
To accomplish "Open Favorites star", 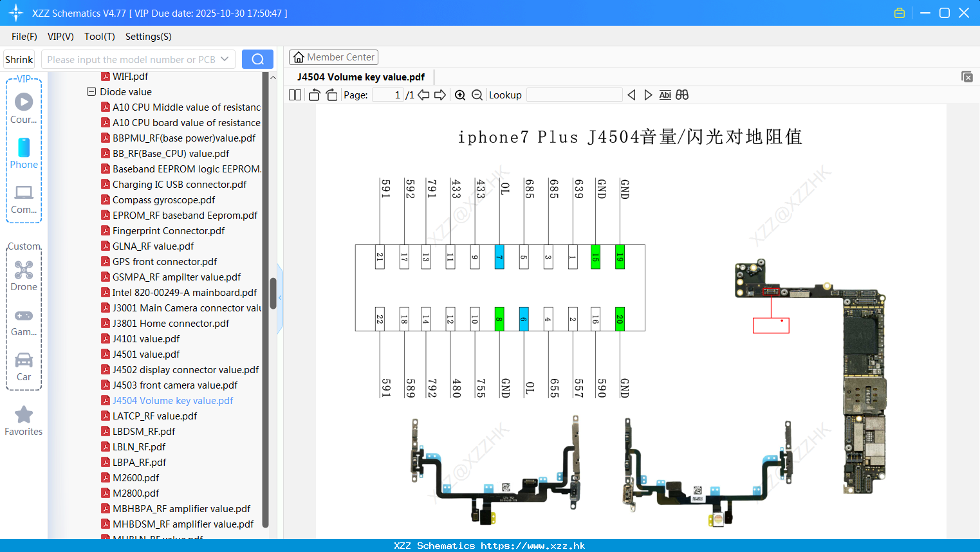I will click(x=24, y=421).
